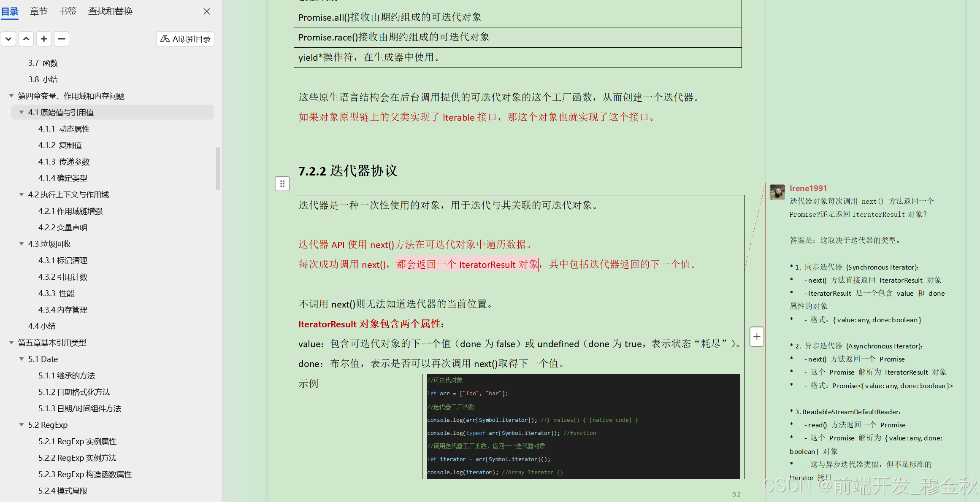Switch to the 章节 tab
Viewport: 980px width, 502px height.
coord(39,11)
